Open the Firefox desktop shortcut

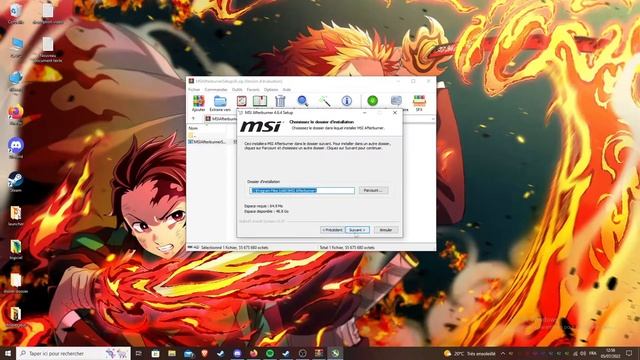click(x=16, y=115)
